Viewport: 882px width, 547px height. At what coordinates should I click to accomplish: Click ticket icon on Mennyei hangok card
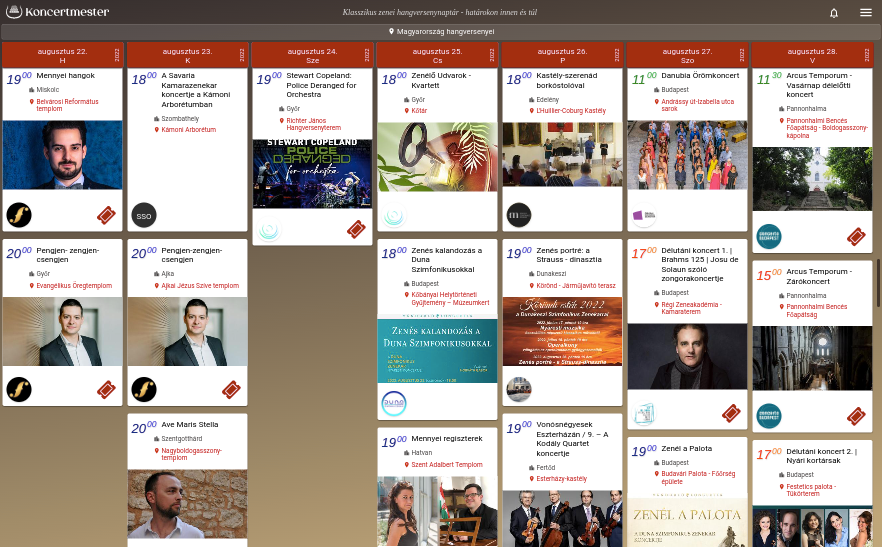(x=106, y=215)
